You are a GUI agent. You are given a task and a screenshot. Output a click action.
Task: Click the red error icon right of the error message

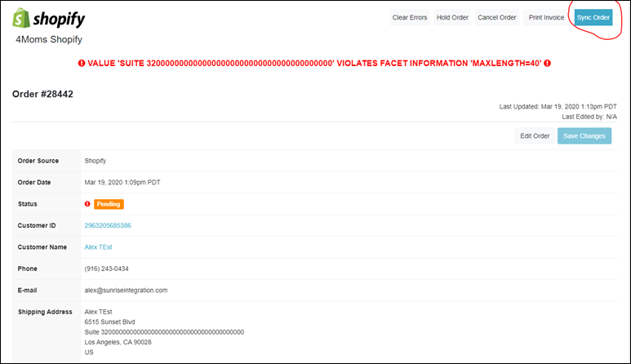point(547,64)
